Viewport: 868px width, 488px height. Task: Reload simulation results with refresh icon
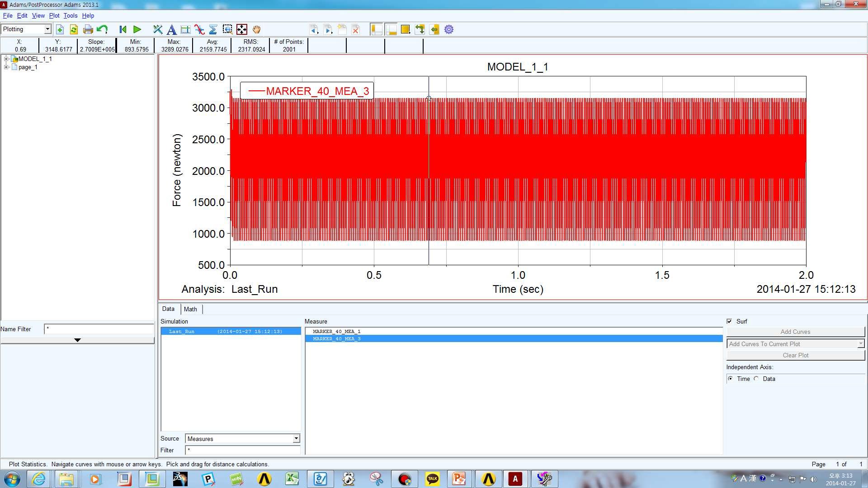pos(74,30)
